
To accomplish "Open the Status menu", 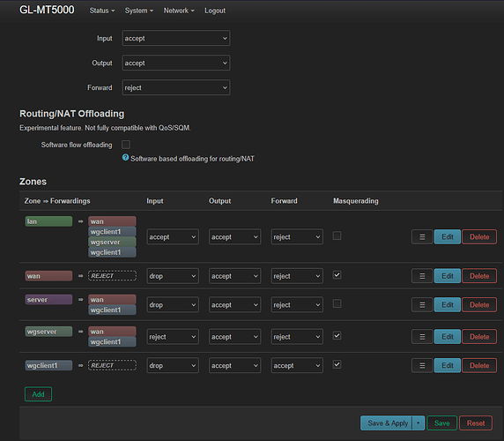I will (102, 11).
